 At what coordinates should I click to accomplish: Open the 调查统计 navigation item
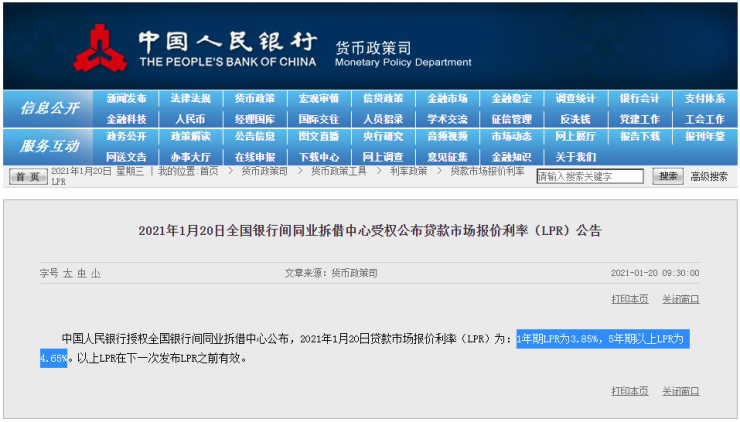(575, 98)
